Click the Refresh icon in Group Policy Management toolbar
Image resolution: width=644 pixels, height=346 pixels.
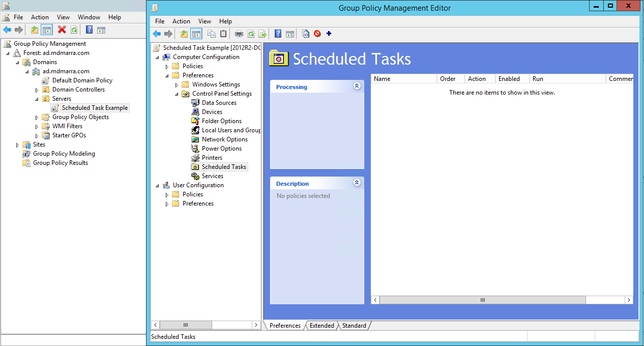tap(74, 30)
